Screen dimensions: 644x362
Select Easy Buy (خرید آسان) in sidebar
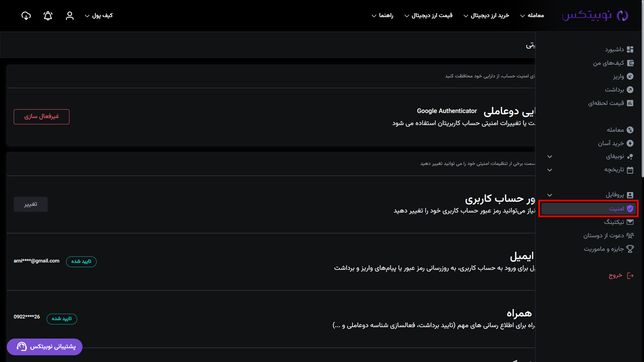click(611, 143)
